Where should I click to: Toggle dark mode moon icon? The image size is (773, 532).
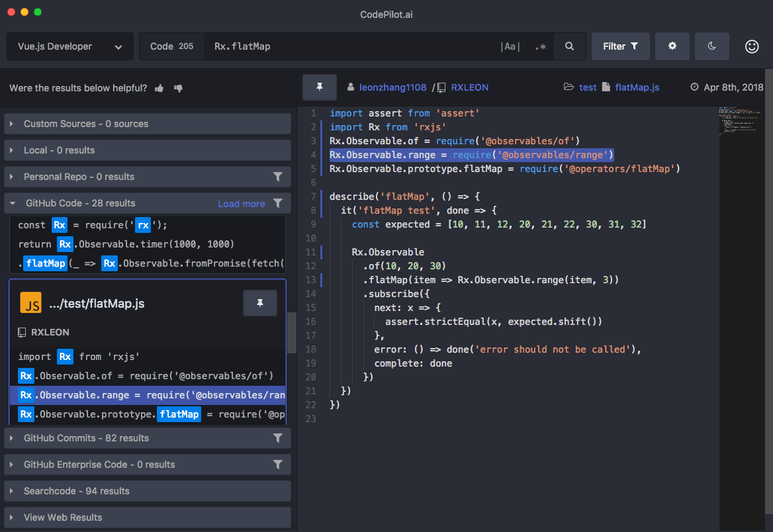[712, 46]
